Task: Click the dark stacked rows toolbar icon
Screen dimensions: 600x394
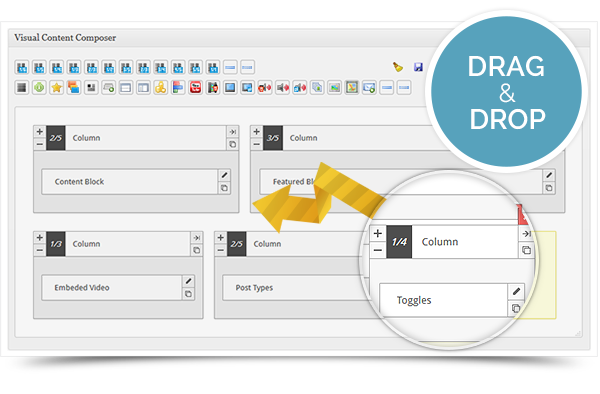Action: [x=22, y=88]
